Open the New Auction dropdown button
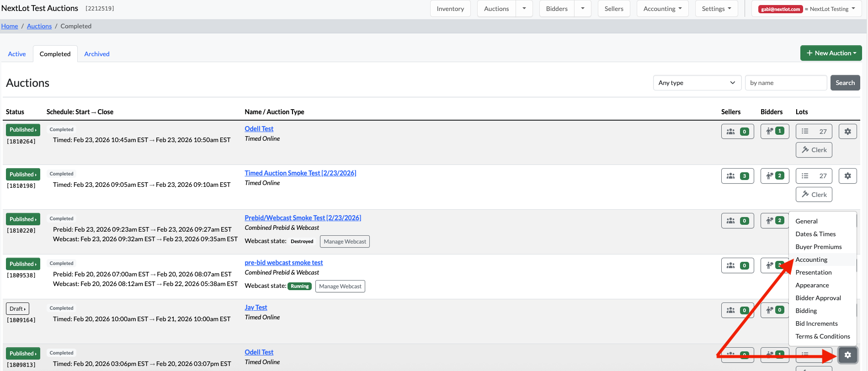 [x=831, y=53]
